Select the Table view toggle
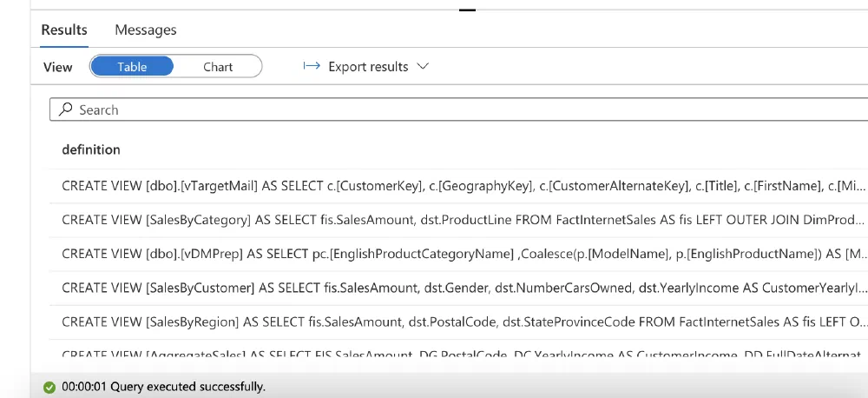 click(x=132, y=67)
